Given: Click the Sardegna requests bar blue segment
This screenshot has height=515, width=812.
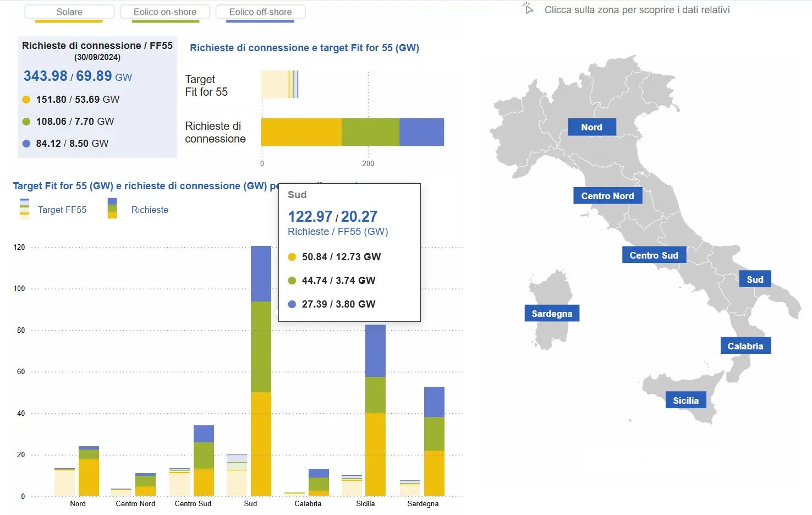Looking at the screenshot, I should [434, 402].
